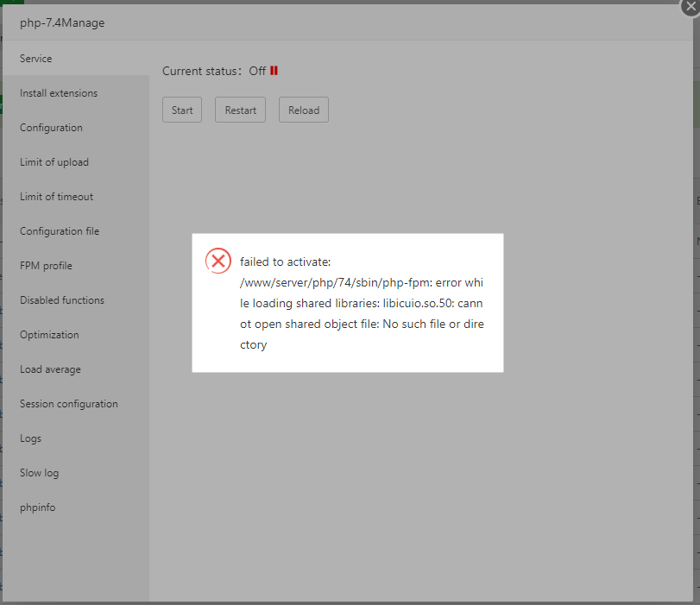
Task: View the Load average tab
Action: [x=50, y=369]
